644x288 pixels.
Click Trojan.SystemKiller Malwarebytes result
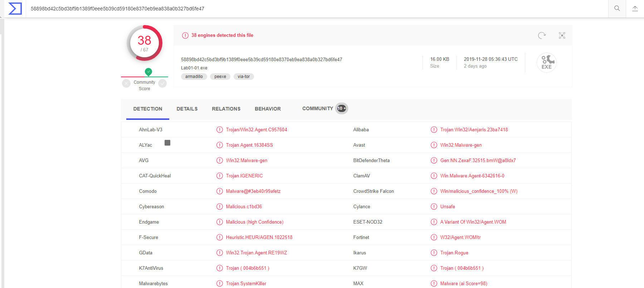tap(246, 283)
